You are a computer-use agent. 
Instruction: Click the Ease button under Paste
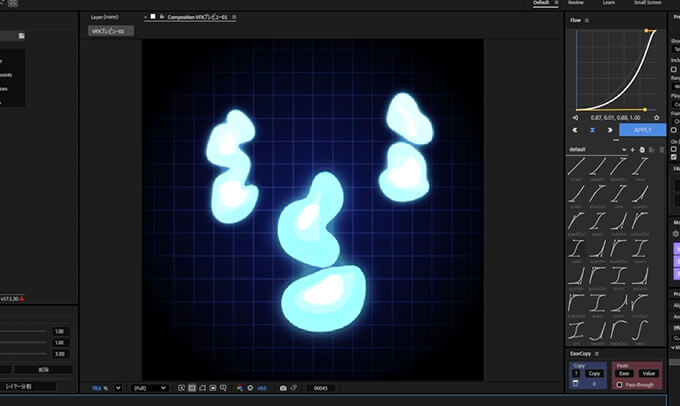tap(623, 373)
